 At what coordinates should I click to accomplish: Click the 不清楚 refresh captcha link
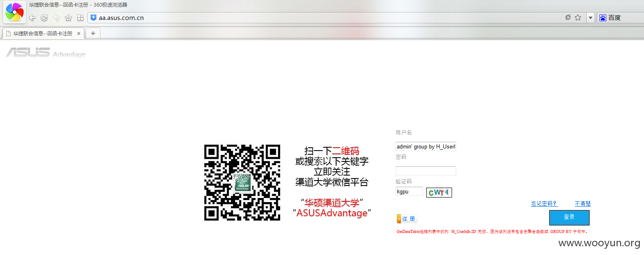click(x=583, y=203)
